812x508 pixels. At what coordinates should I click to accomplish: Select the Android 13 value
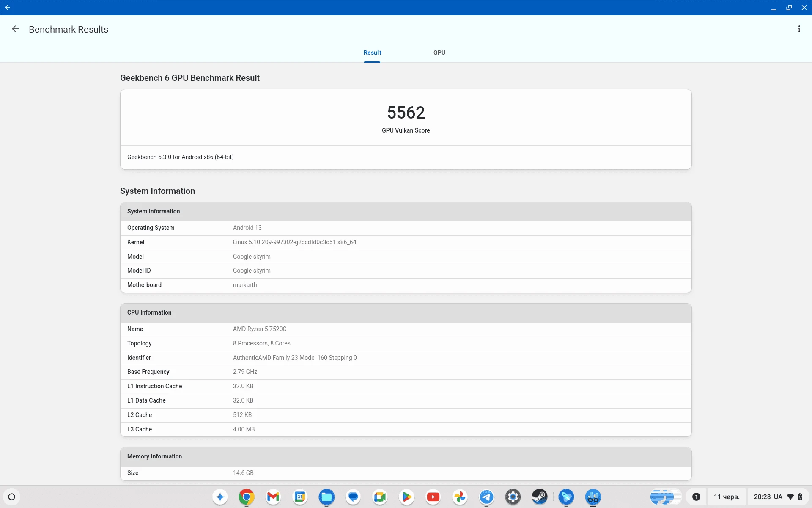(247, 228)
